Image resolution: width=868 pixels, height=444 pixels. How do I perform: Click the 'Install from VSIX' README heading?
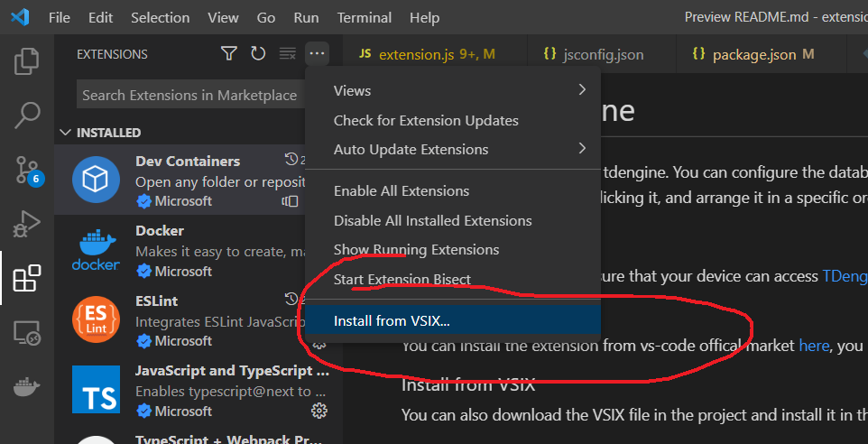tap(468, 384)
